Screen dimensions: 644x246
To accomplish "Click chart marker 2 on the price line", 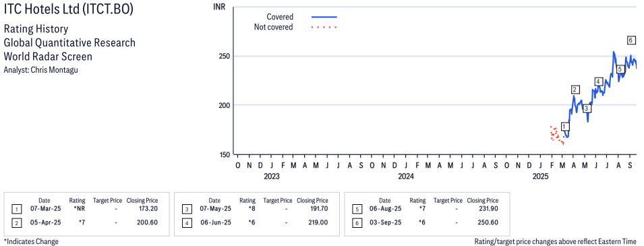I will pyautogui.click(x=575, y=90).
